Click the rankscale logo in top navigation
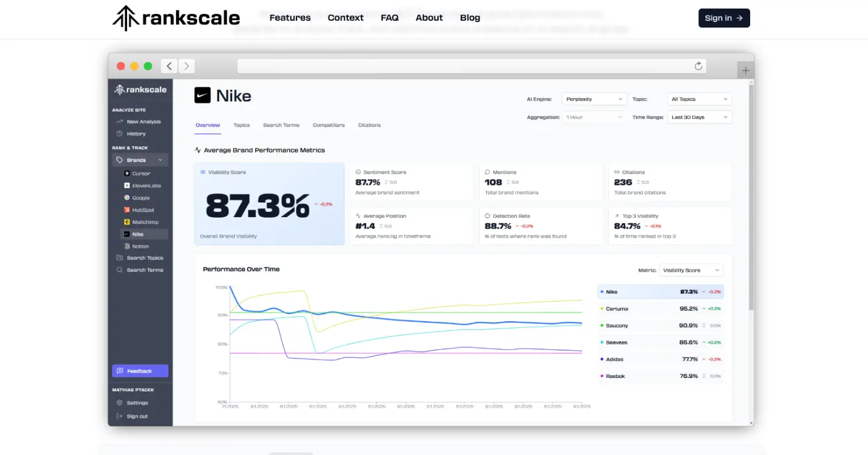 pyautogui.click(x=176, y=18)
